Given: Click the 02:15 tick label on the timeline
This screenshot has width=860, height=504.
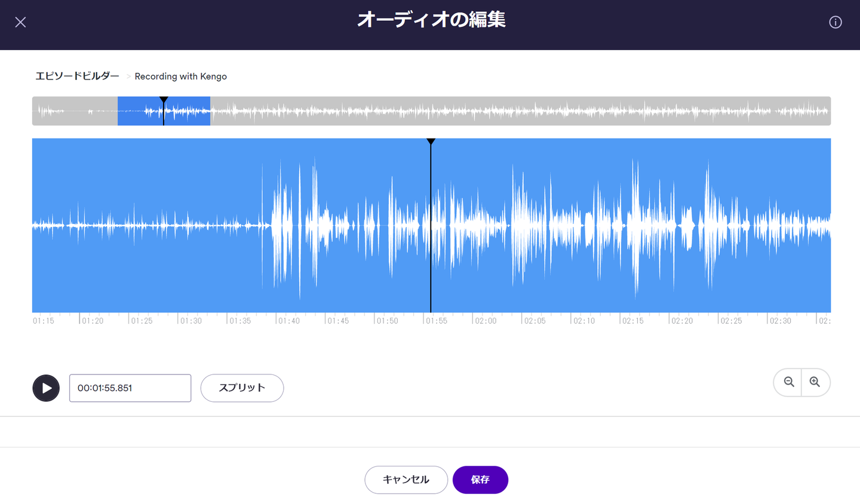Looking at the screenshot, I should [x=633, y=321].
